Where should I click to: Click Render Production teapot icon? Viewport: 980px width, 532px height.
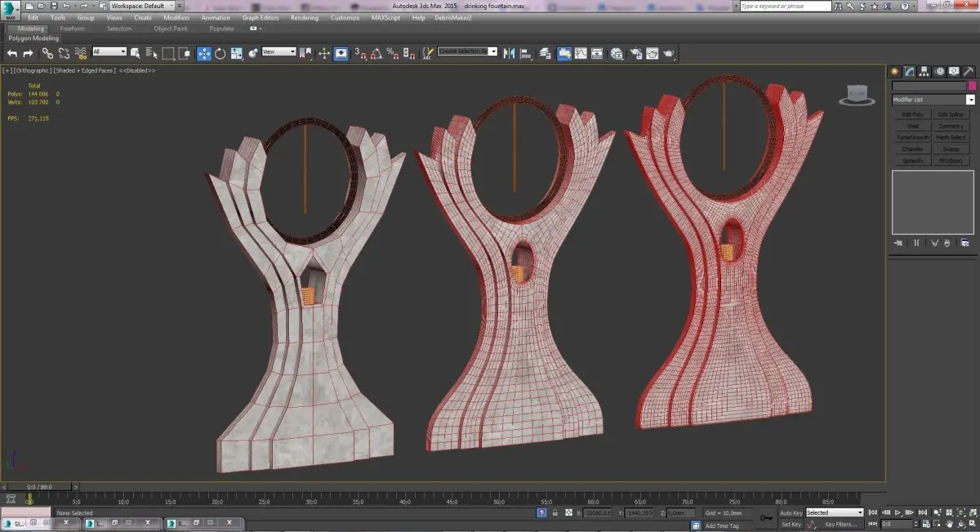click(669, 53)
